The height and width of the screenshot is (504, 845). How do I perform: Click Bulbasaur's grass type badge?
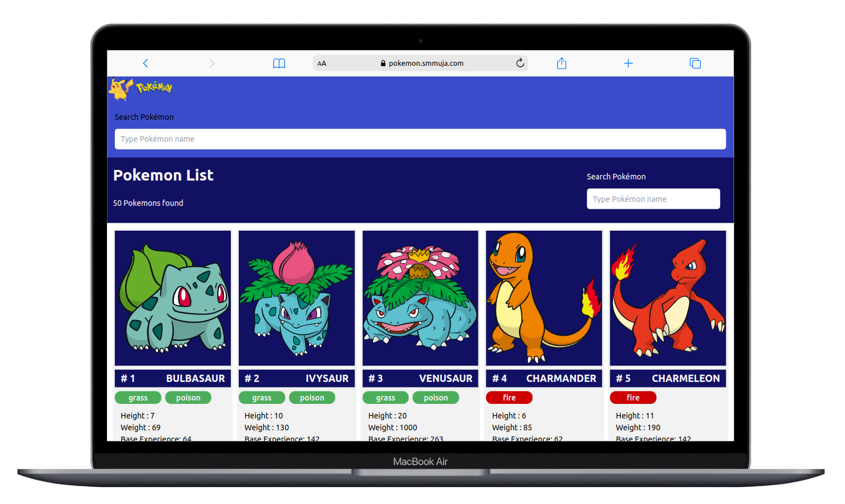click(x=138, y=398)
